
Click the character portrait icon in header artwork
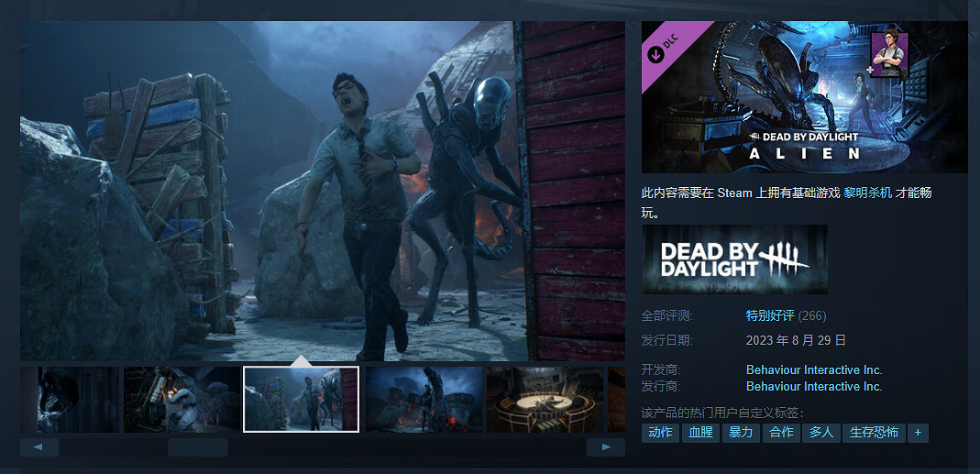tap(888, 55)
